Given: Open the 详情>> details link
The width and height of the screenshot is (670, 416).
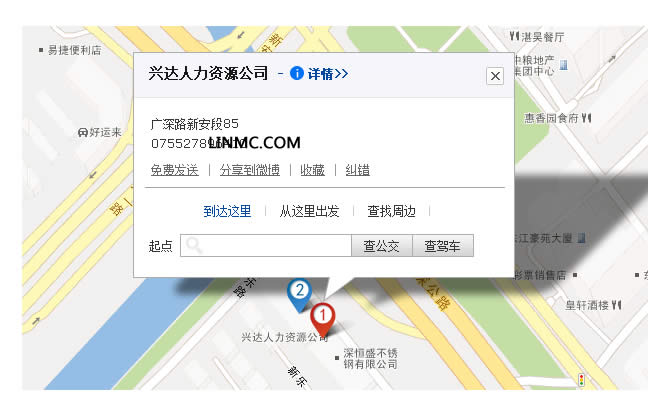Looking at the screenshot, I should click(x=328, y=74).
